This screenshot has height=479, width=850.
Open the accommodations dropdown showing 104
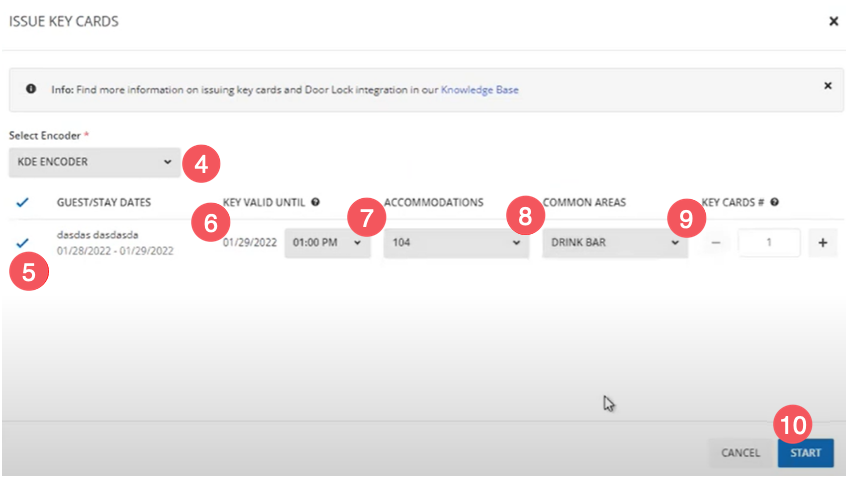[456, 243]
